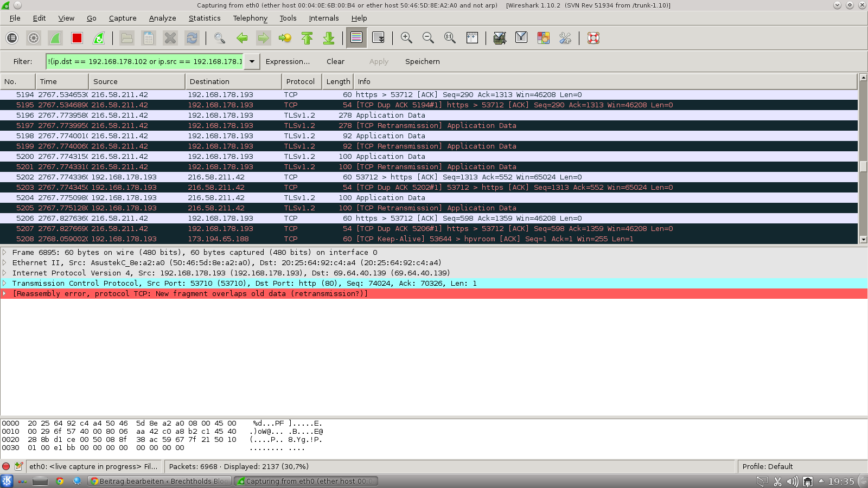Click the Expression... button

[288, 61]
